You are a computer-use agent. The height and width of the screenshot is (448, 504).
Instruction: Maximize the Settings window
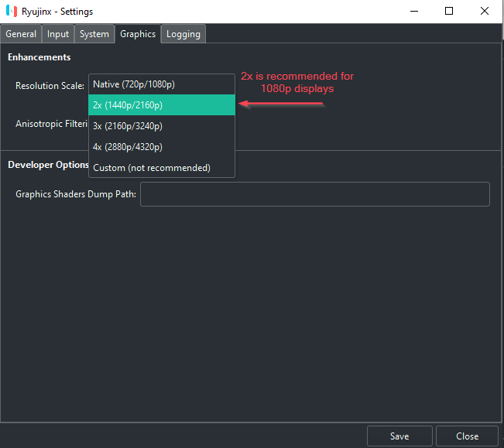449,12
